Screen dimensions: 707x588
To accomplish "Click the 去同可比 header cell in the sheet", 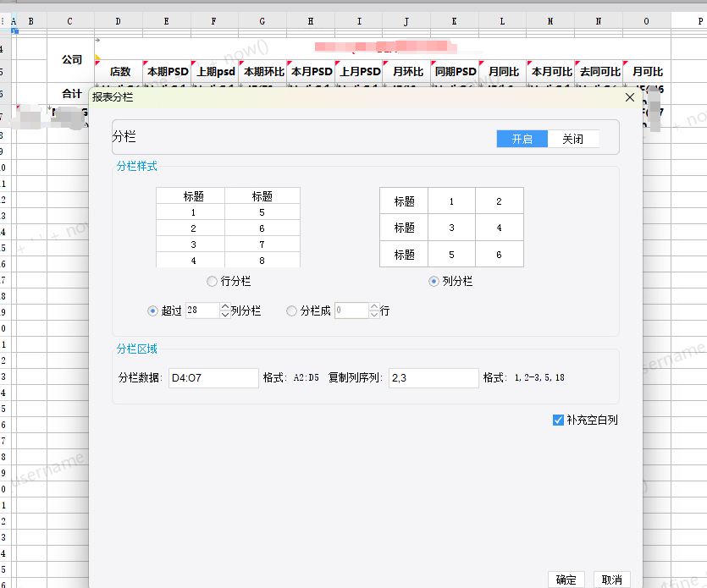I will click(599, 71).
